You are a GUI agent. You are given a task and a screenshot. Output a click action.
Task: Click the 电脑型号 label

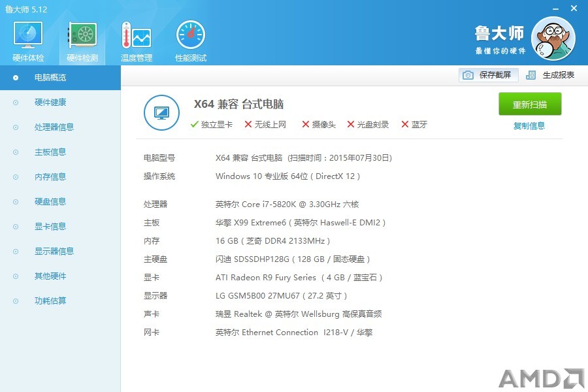coord(159,158)
